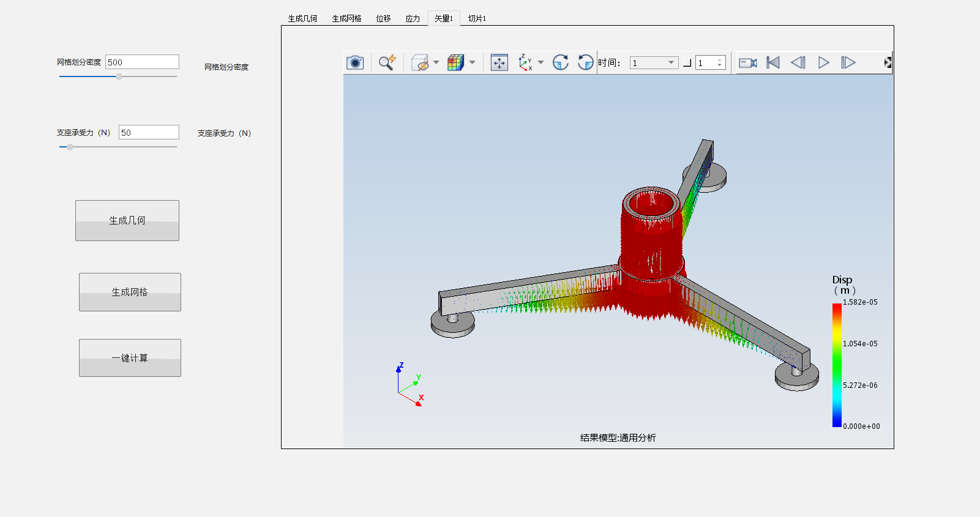
Task: Click the XYZ coordinate triad in viewport
Action: point(410,384)
